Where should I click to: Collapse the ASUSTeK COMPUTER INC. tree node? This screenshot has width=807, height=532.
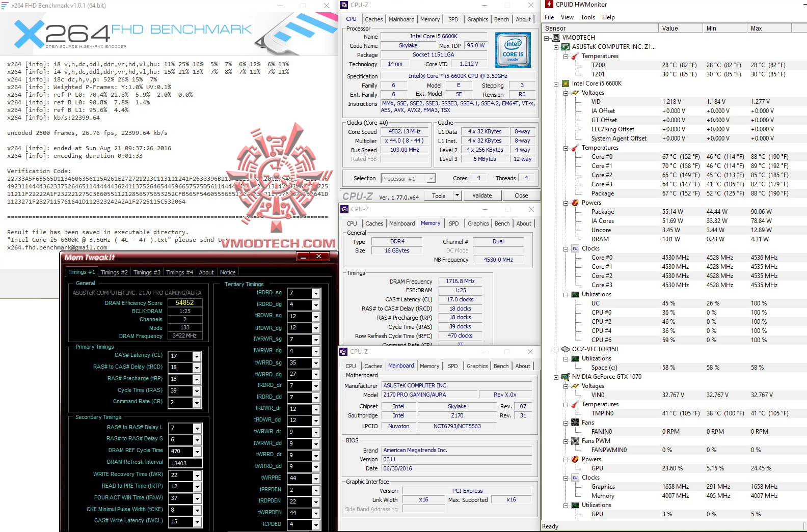[x=556, y=47]
